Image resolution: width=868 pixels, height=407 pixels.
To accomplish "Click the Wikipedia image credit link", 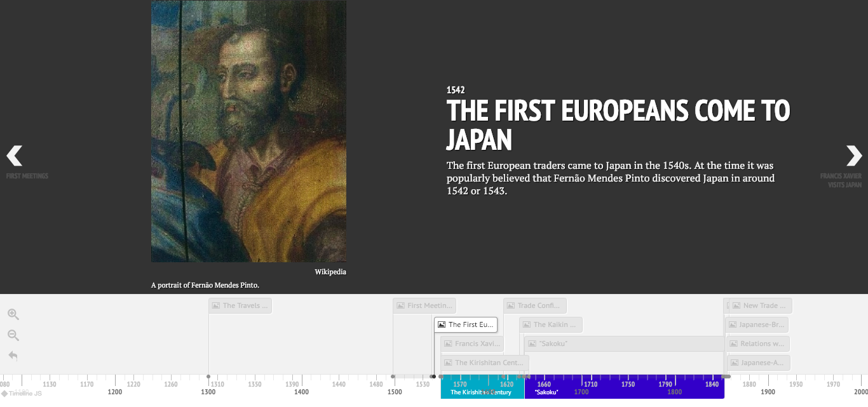I will point(330,271).
